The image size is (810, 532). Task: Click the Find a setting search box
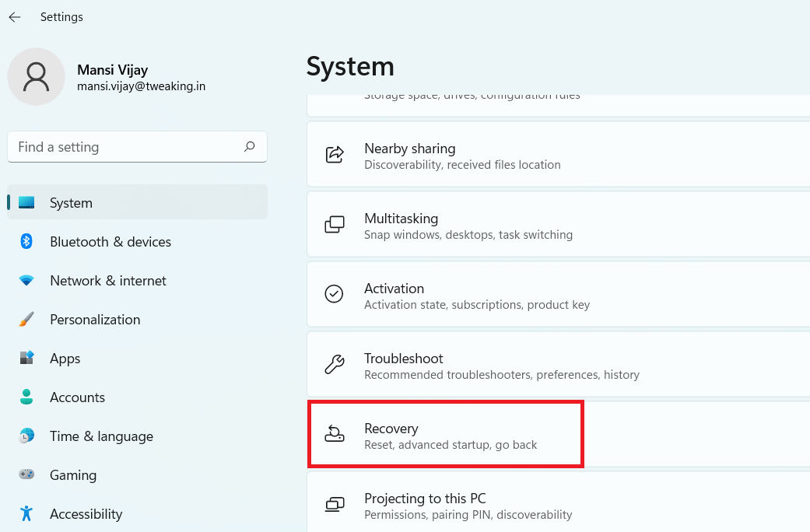click(124, 147)
